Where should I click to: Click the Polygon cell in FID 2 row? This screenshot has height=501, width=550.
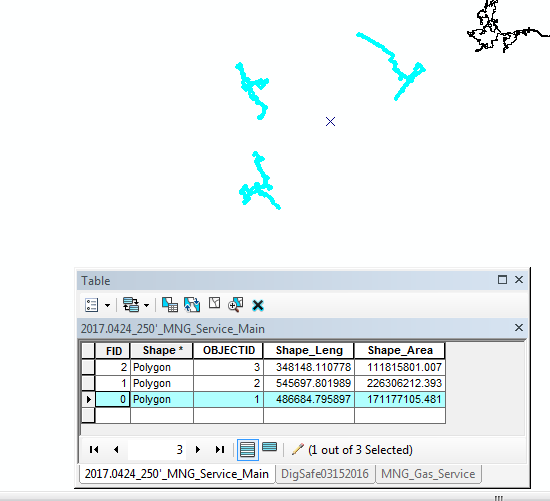[162, 367]
